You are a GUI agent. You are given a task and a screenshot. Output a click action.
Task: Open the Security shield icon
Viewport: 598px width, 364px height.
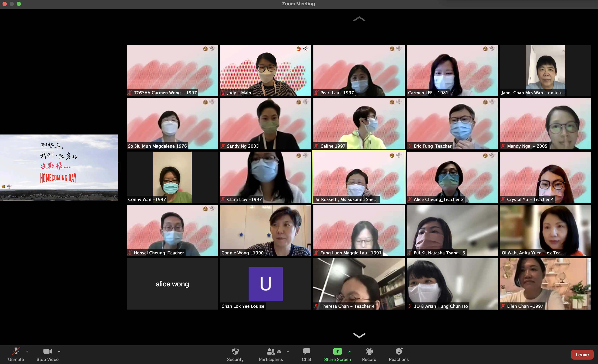tap(235, 351)
